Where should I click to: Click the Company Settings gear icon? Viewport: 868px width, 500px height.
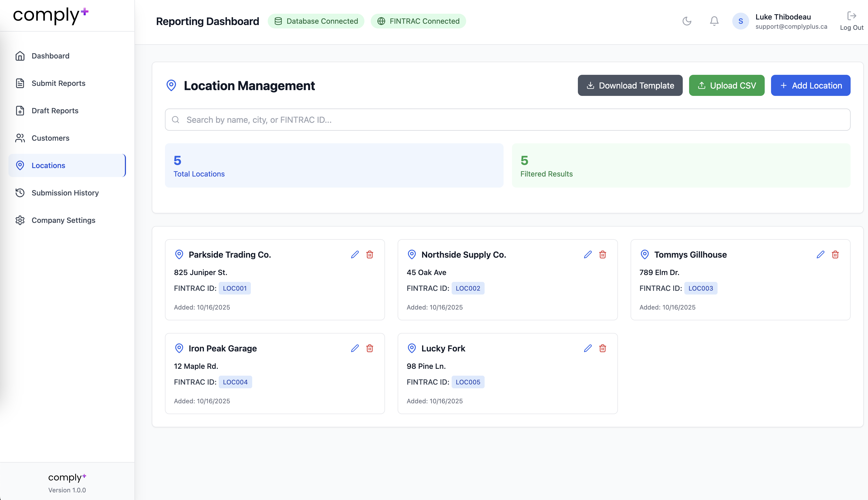tap(19, 220)
